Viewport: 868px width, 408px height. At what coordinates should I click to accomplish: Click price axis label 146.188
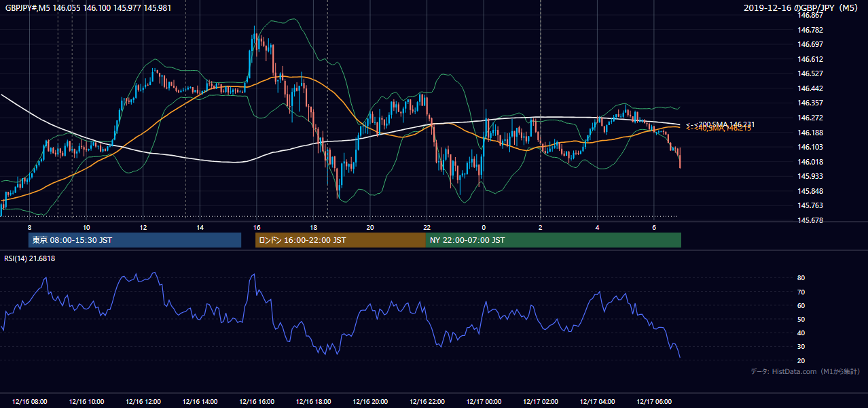(x=811, y=133)
